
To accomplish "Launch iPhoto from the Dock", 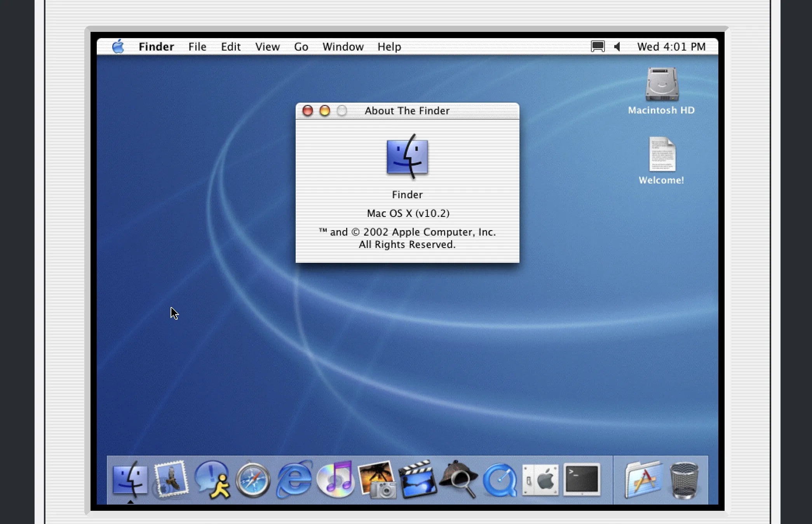I will [x=377, y=480].
